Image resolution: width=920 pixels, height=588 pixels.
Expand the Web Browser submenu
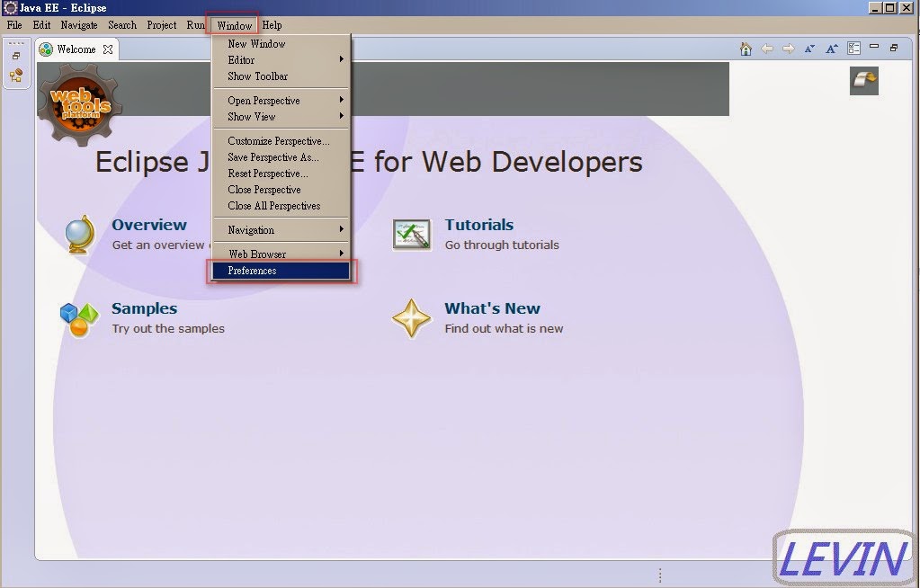[281, 254]
